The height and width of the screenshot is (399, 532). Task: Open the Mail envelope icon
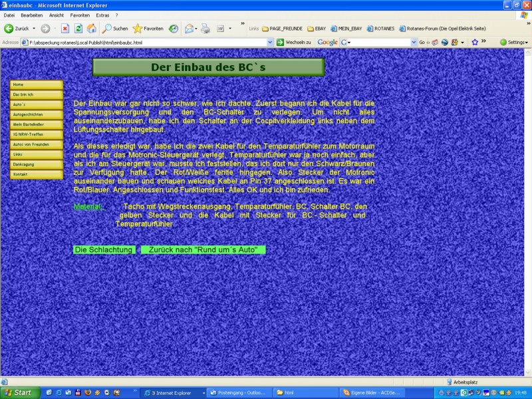[189, 29]
